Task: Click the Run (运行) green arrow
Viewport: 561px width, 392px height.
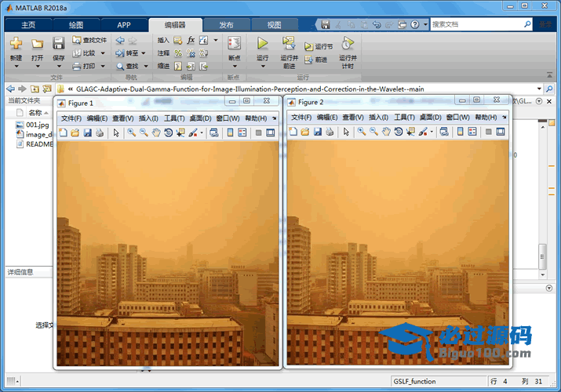Action: (262, 43)
